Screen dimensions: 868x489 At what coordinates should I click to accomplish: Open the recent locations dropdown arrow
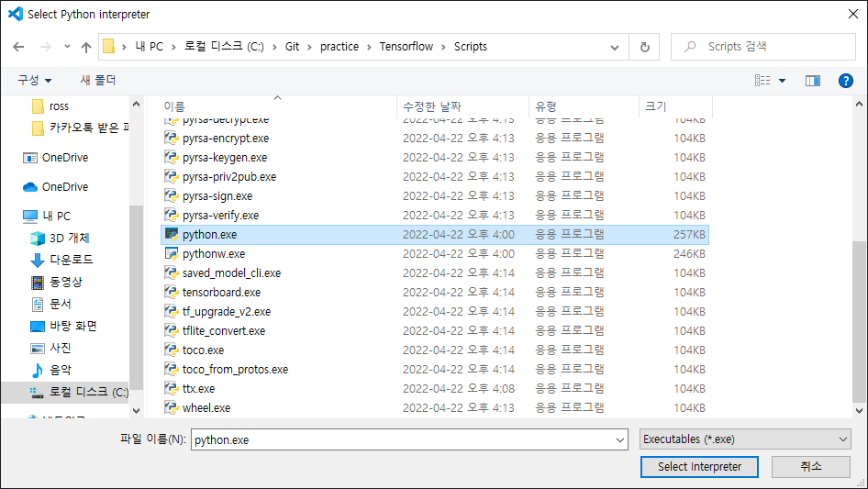coord(67,47)
